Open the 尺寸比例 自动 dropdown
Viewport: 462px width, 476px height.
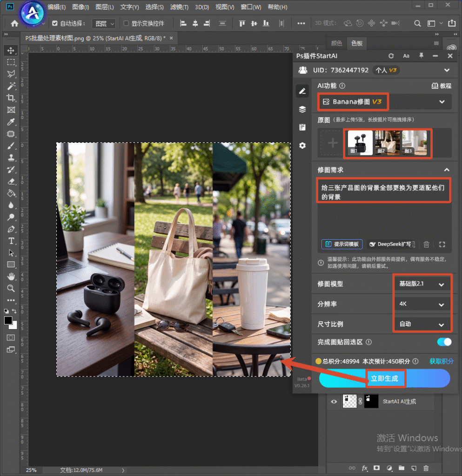(x=422, y=324)
